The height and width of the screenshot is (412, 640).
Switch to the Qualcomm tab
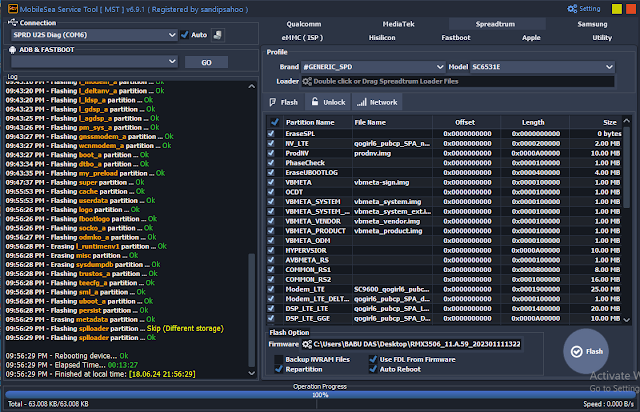coord(304,24)
